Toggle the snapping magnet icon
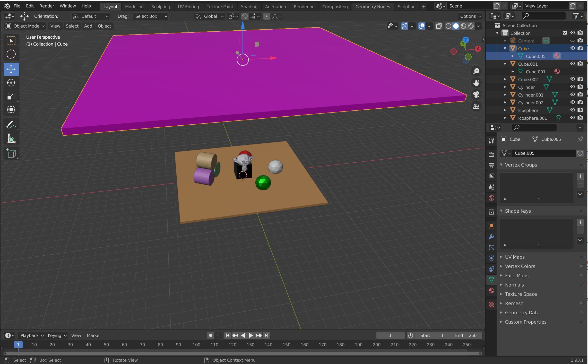This screenshot has width=588, height=364. point(244,16)
